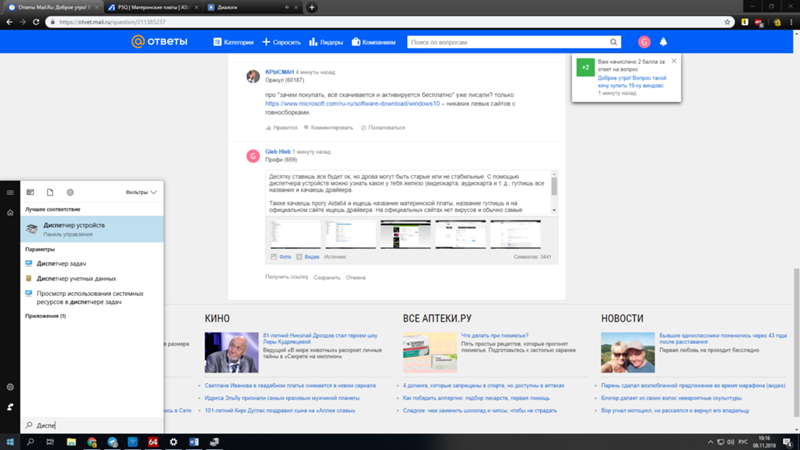800x450 pixels.
Task: Open the feedback icon in Start sidebar
Action: (x=10, y=407)
